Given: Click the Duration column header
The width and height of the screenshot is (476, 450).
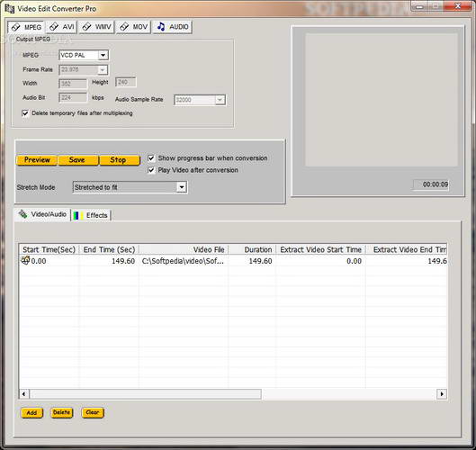Looking at the screenshot, I should (x=252, y=249).
